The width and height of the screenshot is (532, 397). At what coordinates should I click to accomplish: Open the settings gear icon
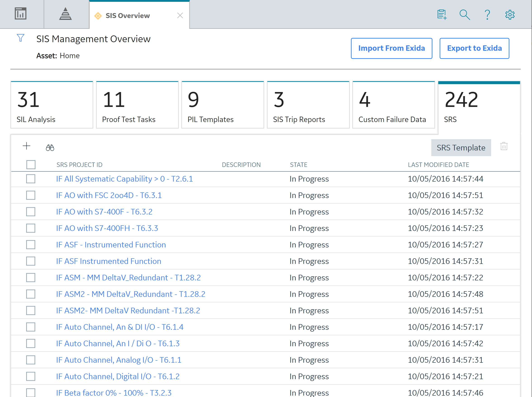point(510,15)
